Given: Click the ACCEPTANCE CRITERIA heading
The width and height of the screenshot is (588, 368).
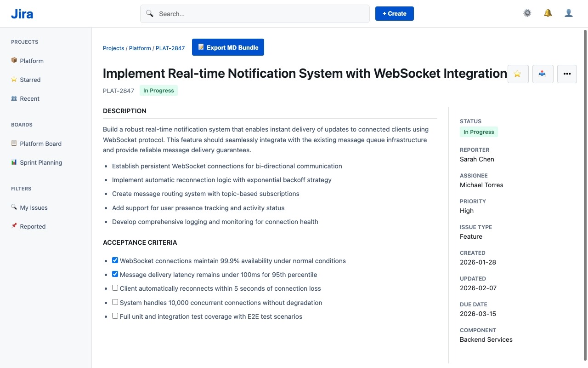Looking at the screenshot, I should pyautogui.click(x=140, y=242).
